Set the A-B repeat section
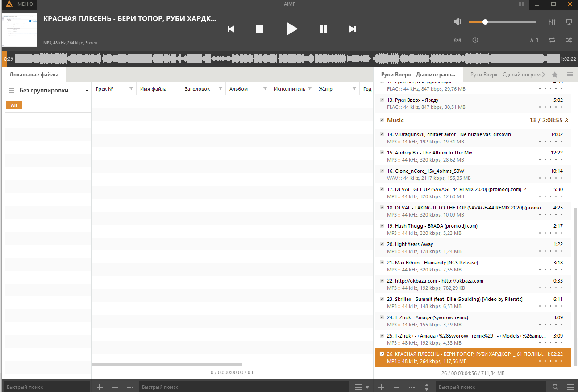The image size is (578, 392). click(x=534, y=40)
